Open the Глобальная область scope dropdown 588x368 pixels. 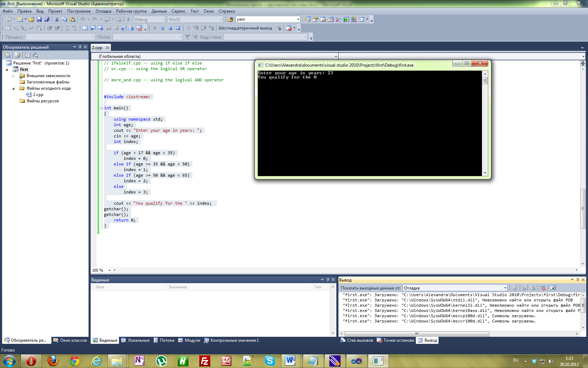point(336,56)
